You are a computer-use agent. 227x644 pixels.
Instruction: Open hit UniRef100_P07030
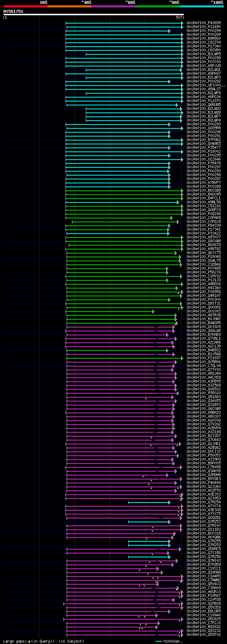click(x=204, y=62)
